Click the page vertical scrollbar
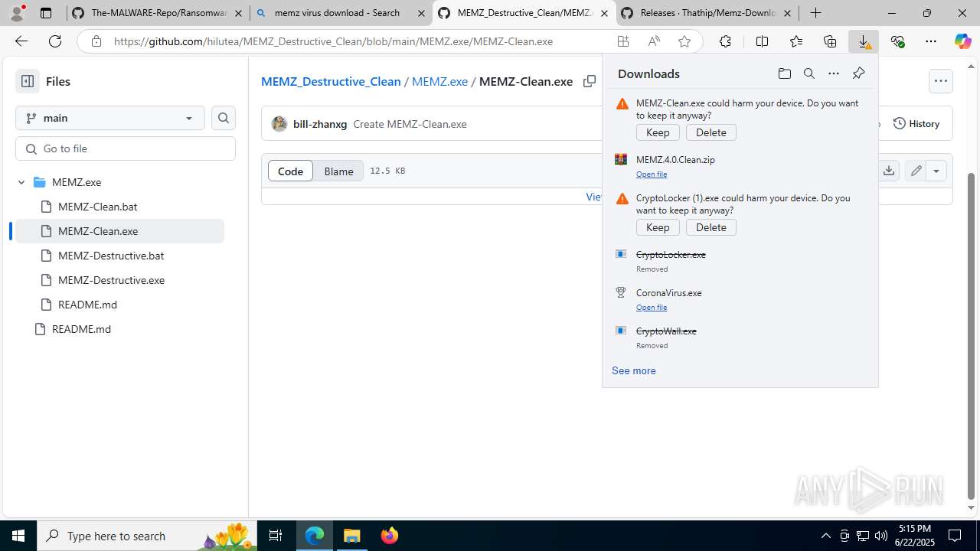980x551 pixels. 972,336
